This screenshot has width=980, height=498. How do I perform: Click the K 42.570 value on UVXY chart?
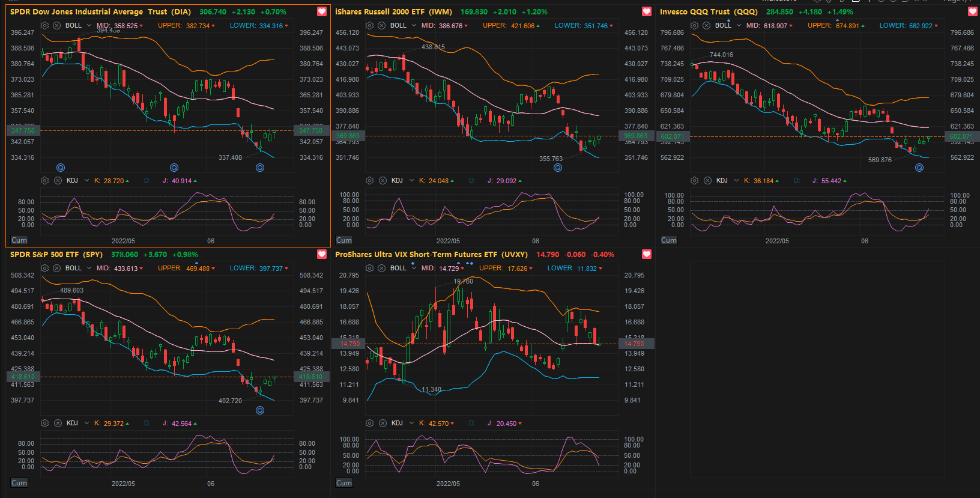coord(437,424)
